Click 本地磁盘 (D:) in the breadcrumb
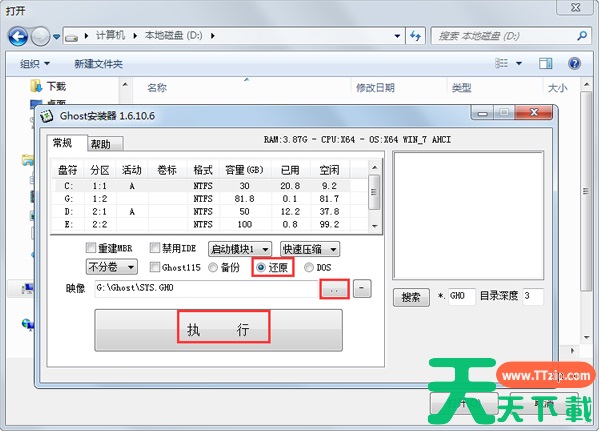The width and height of the screenshot is (600, 431). [173, 36]
